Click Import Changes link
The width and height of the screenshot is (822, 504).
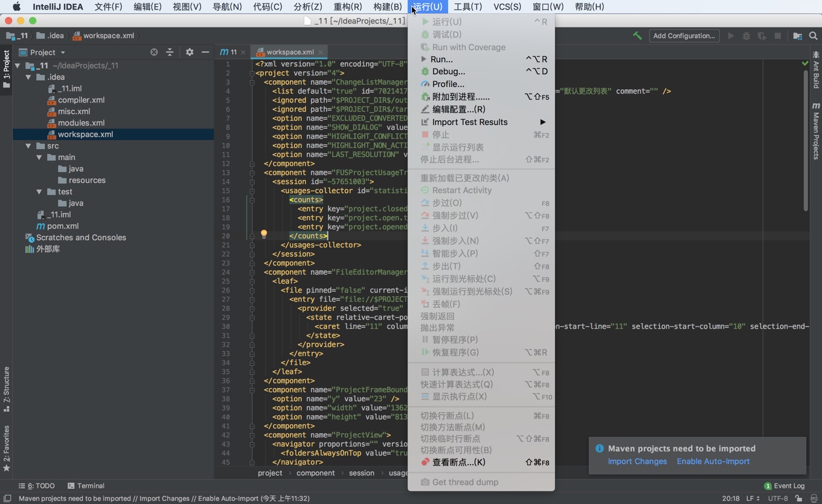coord(637,461)
